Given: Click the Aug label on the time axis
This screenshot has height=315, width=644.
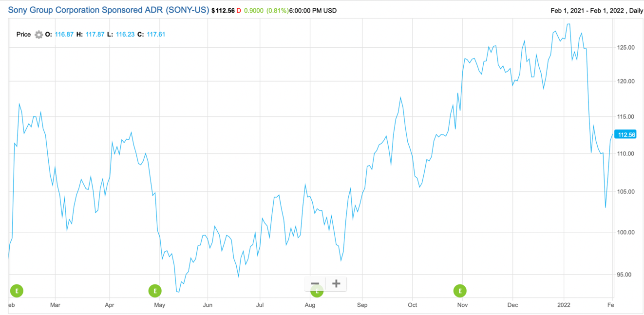Looking at the screenshot, I should tap(310, 305).
